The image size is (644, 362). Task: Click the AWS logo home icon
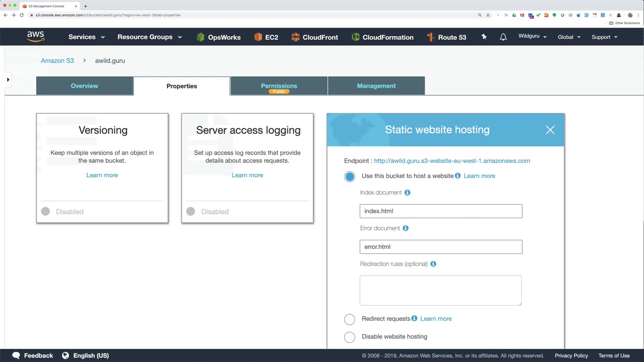click(x=36, y=37)
